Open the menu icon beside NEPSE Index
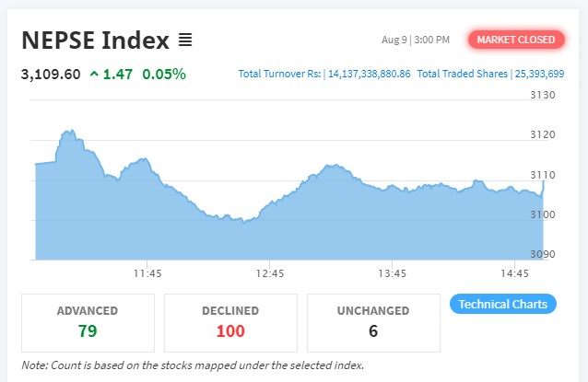 pyautogui.click(x=185, y=41)
